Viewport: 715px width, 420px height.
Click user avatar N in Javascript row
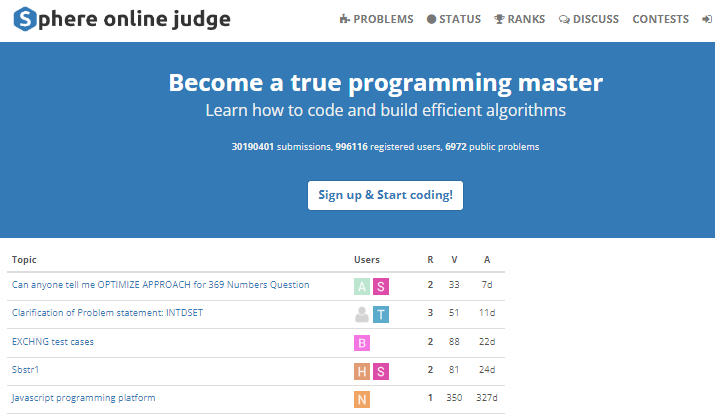tap(362, 399)
